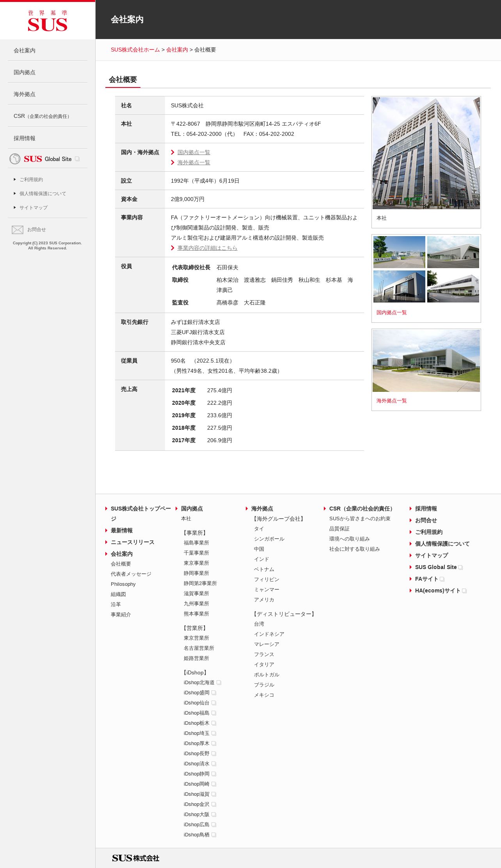The height and width of the screenshot is (868, 501).
Task: Click the founding date 1992年（平成4年）6月19日
Action: [205, 181]
